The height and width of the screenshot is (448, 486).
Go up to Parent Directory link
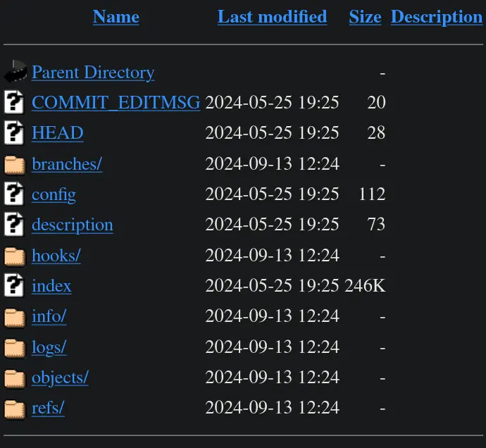tap(93, 72)
